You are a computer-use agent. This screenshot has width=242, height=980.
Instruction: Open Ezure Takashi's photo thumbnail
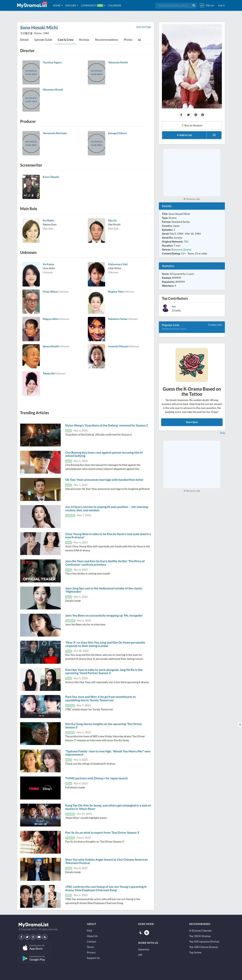(x=31, y=187)
